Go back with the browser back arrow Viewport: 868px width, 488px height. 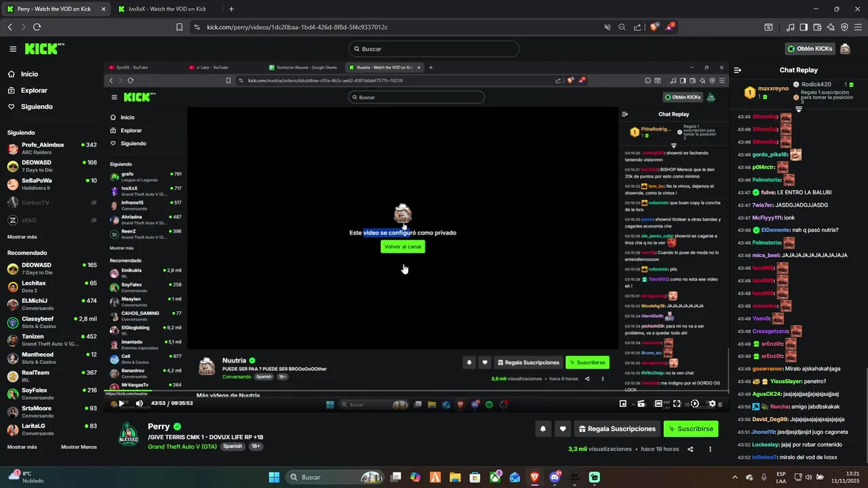click(9, 27)
